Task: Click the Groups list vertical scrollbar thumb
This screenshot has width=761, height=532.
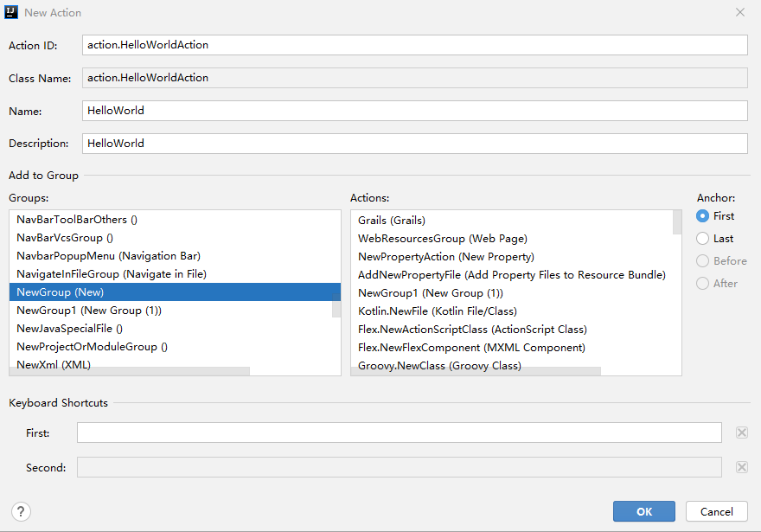Action: (x=336, y=305)
